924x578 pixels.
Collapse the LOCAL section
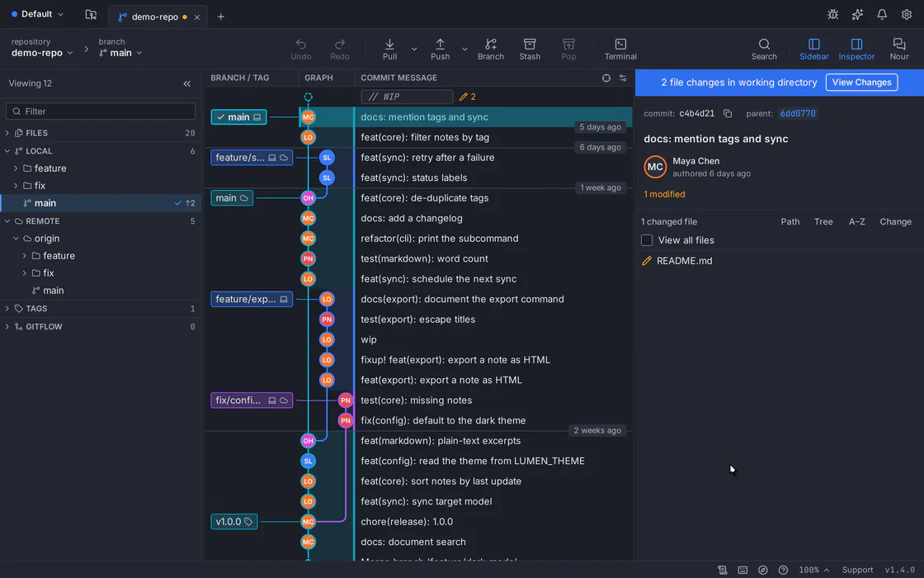coord(7,151)
